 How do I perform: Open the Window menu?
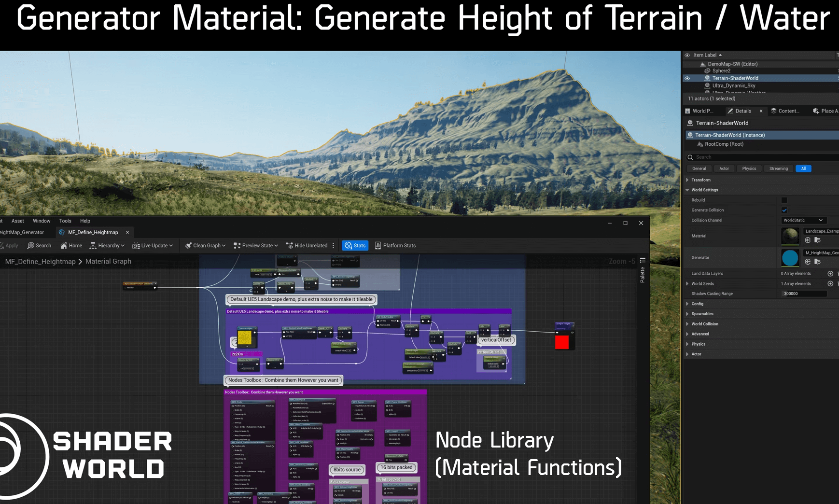tap(42, 221)
